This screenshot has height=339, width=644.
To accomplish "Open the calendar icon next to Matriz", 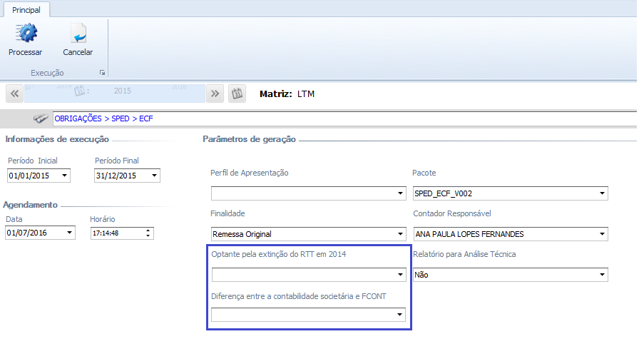I will click(237, 93).
